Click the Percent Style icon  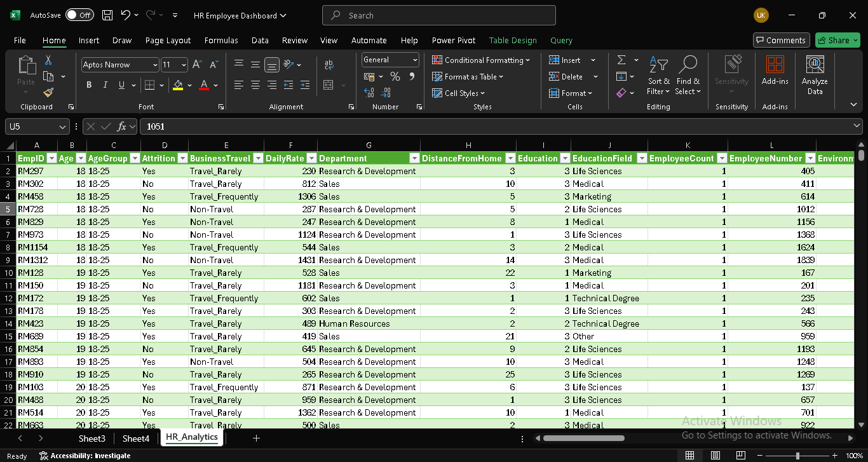[x=395, y=77]
